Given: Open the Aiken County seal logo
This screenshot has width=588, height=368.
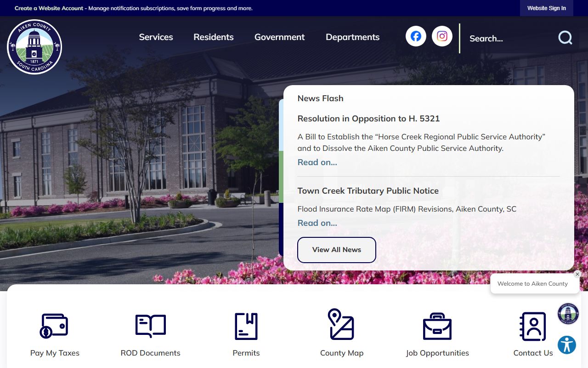Looking at the screenshot, I should click(34, 47).
